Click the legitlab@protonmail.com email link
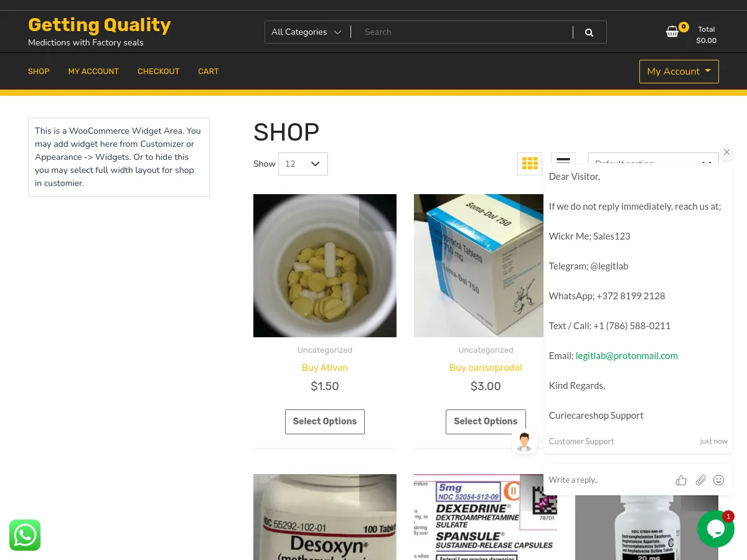Screen dimensions: 747x560 (x=627, y=356)
